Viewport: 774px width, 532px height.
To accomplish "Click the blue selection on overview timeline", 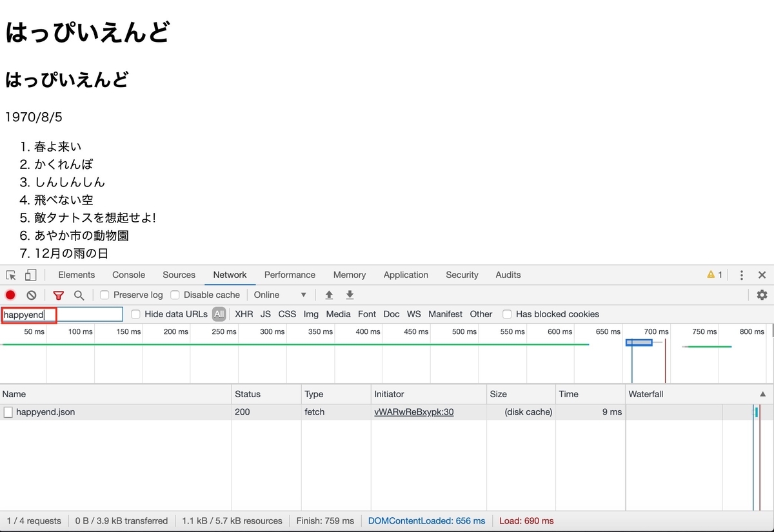I will [x=639, y=342].
